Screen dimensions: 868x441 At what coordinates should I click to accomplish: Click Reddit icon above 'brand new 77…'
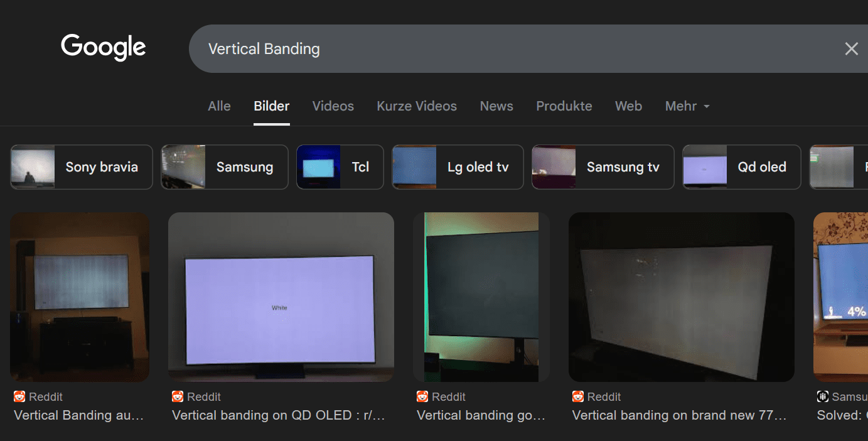point(578,397)
